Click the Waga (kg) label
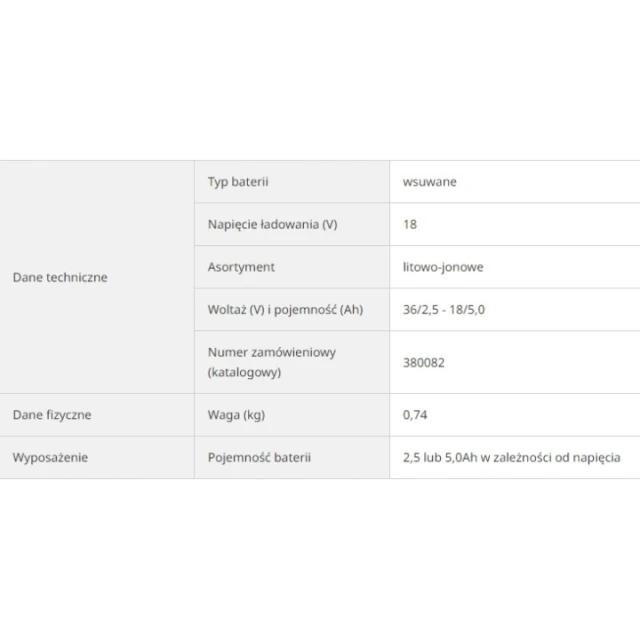Image resolution: width=640 pixels, height=640 pixels. click(x=236, y=415)
